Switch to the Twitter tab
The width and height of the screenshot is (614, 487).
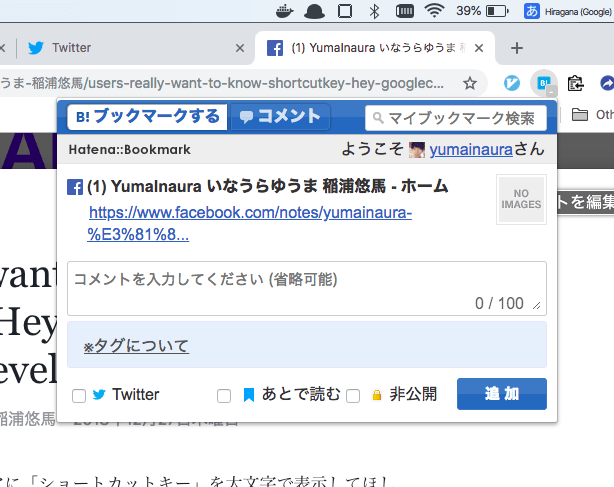click(x=133, y=48)
